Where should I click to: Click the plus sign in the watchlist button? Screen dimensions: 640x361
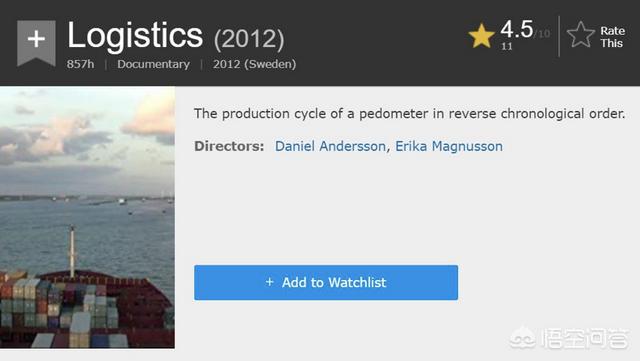coord(269,282)
